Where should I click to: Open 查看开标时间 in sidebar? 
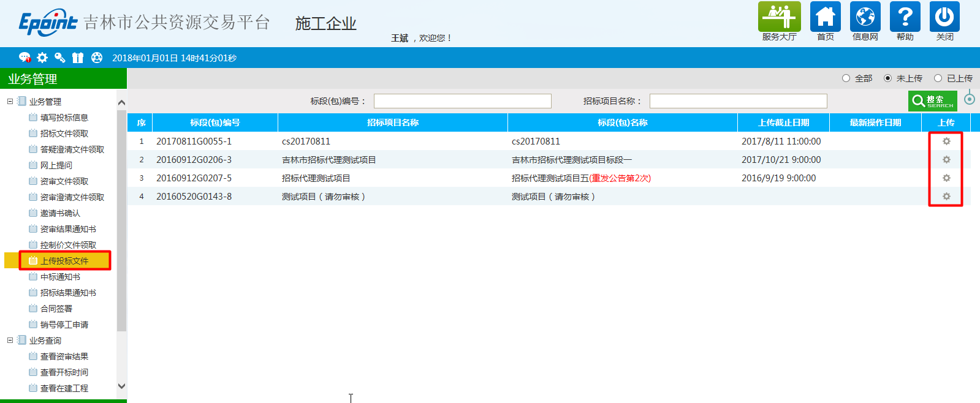pyautogui.click(x=64, y=372)
